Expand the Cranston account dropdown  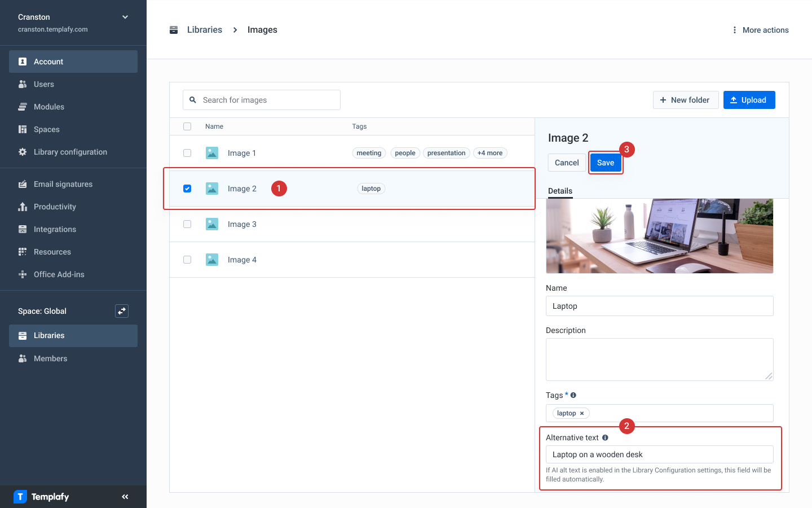click(125, 17)
